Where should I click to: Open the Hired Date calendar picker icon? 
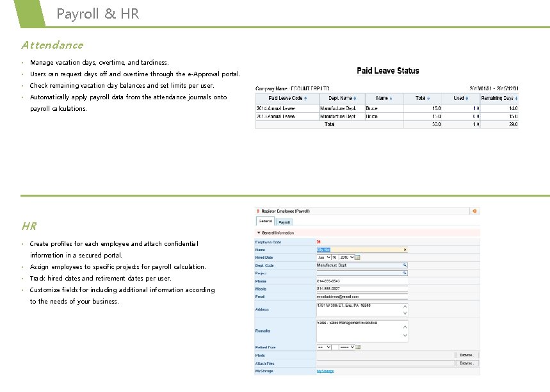358,257
